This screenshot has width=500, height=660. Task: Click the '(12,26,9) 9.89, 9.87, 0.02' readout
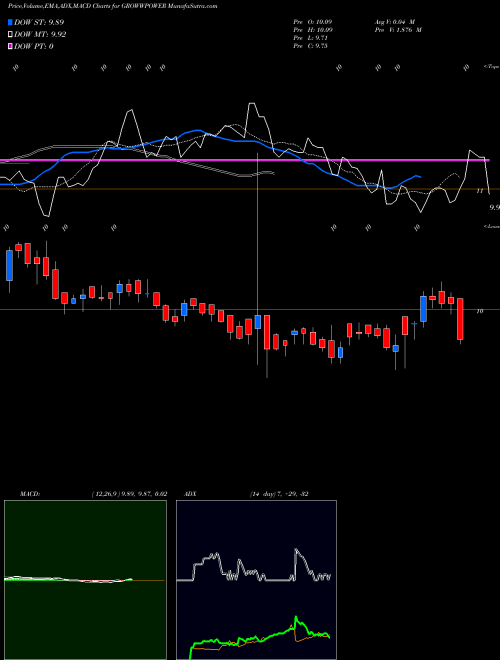tap(129, 494)
